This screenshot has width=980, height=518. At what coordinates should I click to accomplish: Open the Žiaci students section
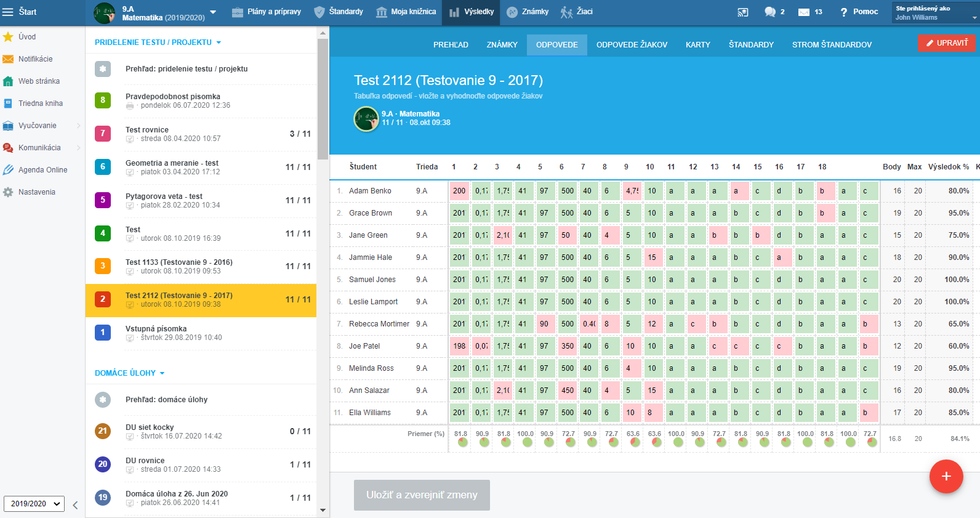[577, 12]
